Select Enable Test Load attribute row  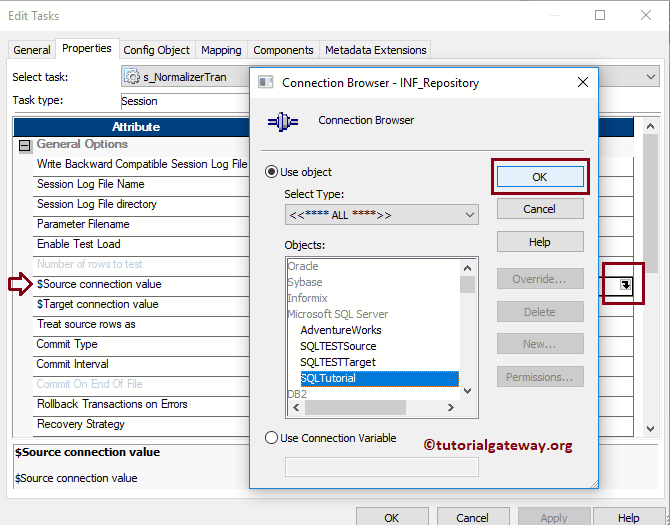pyautogui.click(x=141, y=244)
